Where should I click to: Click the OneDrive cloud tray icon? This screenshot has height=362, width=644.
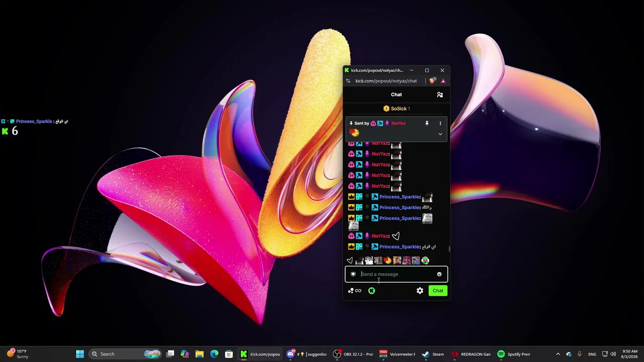pos(569,354)
